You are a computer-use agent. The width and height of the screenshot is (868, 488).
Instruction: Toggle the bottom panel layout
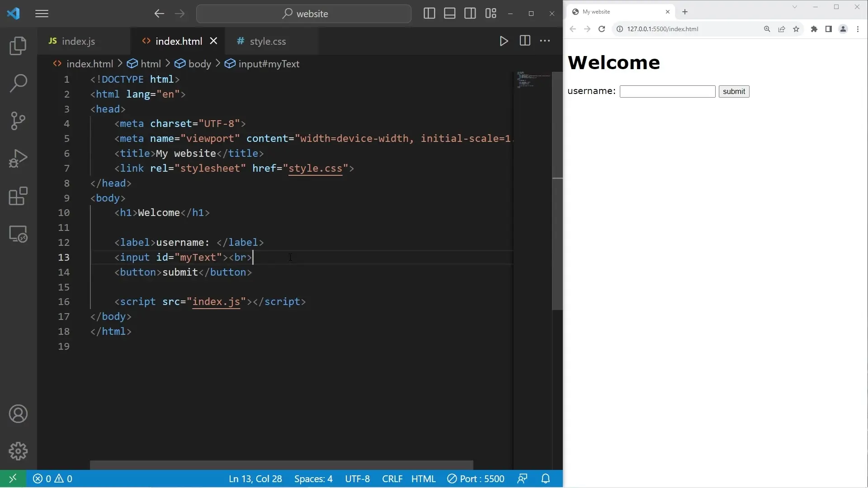click(x=449, y=14)
